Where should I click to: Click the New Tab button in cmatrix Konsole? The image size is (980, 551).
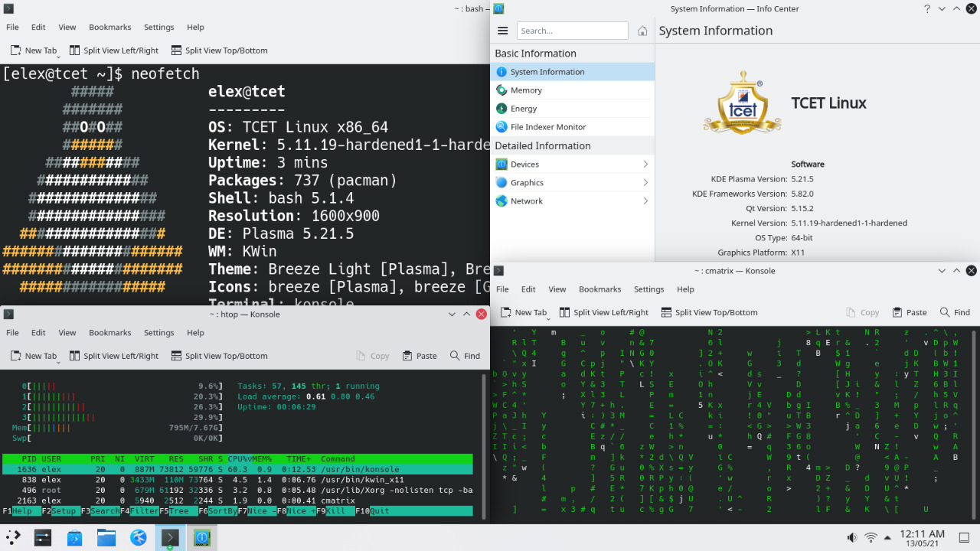524,311
